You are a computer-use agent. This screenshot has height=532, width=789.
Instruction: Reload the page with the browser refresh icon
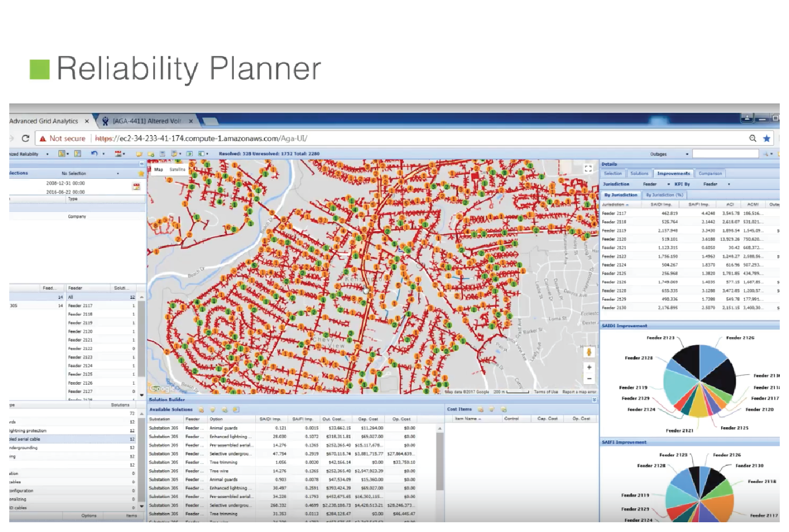25,138
